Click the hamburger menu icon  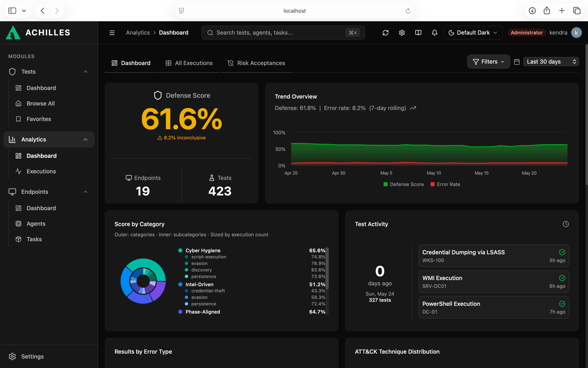click(112, 33)
